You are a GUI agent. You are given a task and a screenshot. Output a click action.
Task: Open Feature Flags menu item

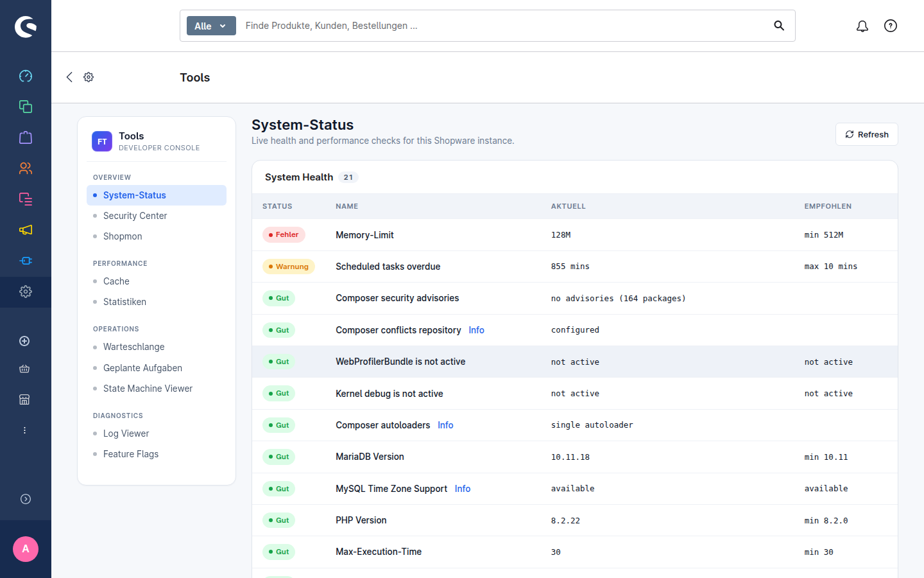click(x=157, y=454)
